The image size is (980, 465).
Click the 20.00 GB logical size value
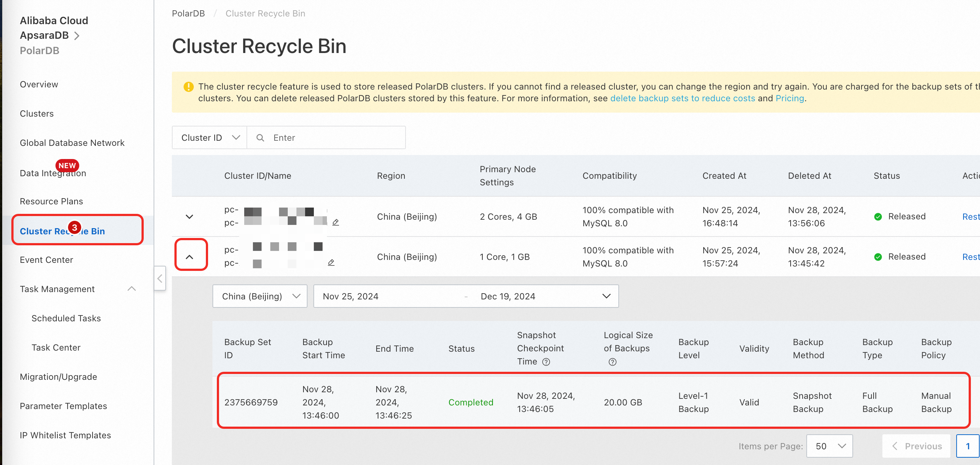pyautogui.click(x=623, y=402)
